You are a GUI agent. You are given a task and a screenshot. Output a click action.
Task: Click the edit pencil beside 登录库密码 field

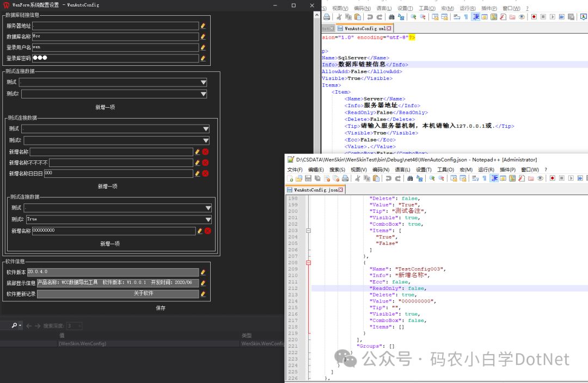(x=203, y=58)
